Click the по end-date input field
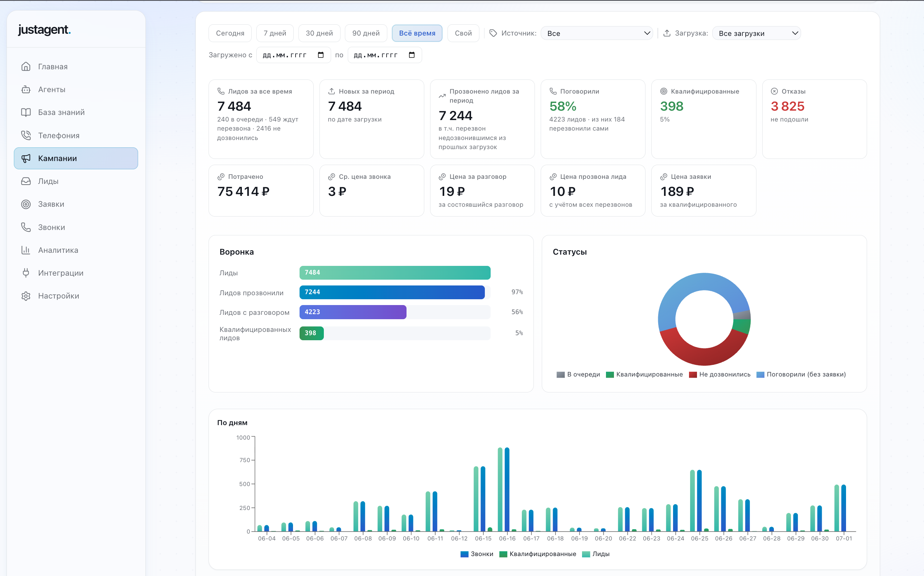 pos(385,55)
